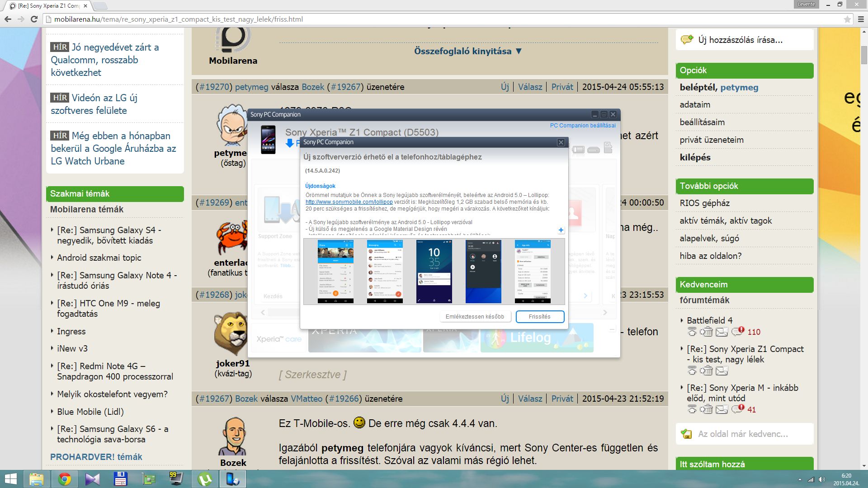868x488 pixels.
Task: Open the App info screenshot thumbnail
Action: coord(533,271)
